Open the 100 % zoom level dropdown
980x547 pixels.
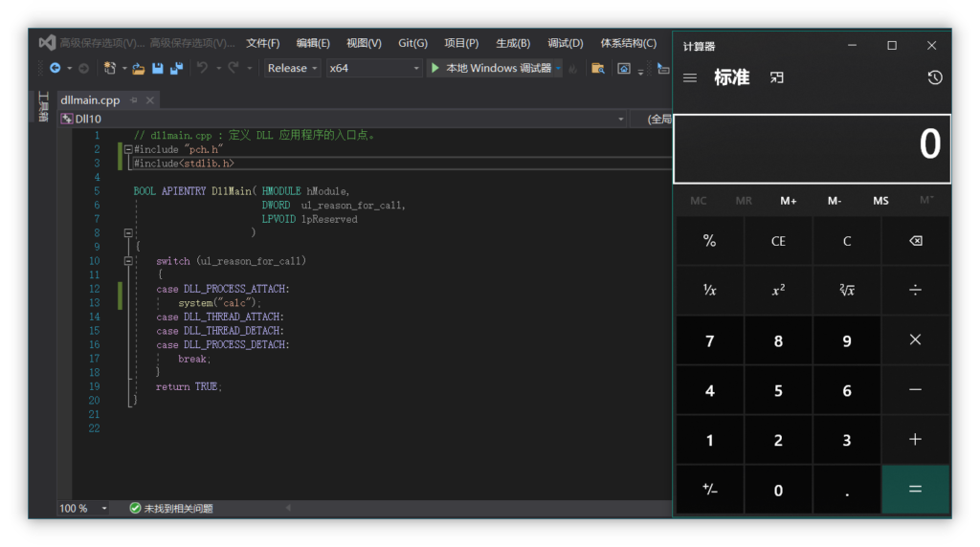(x=84, y=509)
